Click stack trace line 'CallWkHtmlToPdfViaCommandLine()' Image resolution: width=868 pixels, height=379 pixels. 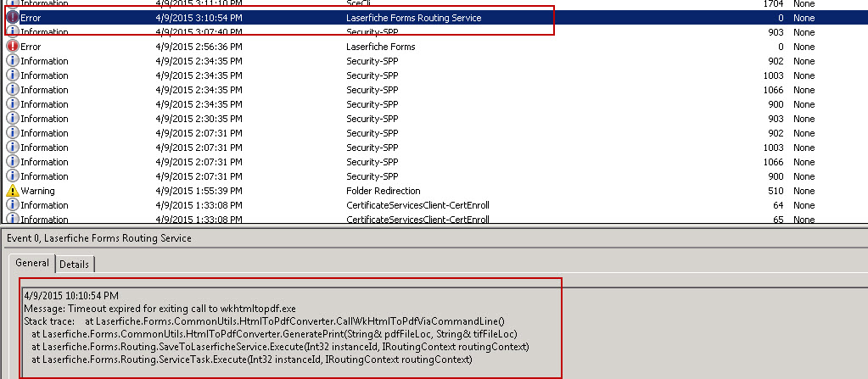pos(265,320)
